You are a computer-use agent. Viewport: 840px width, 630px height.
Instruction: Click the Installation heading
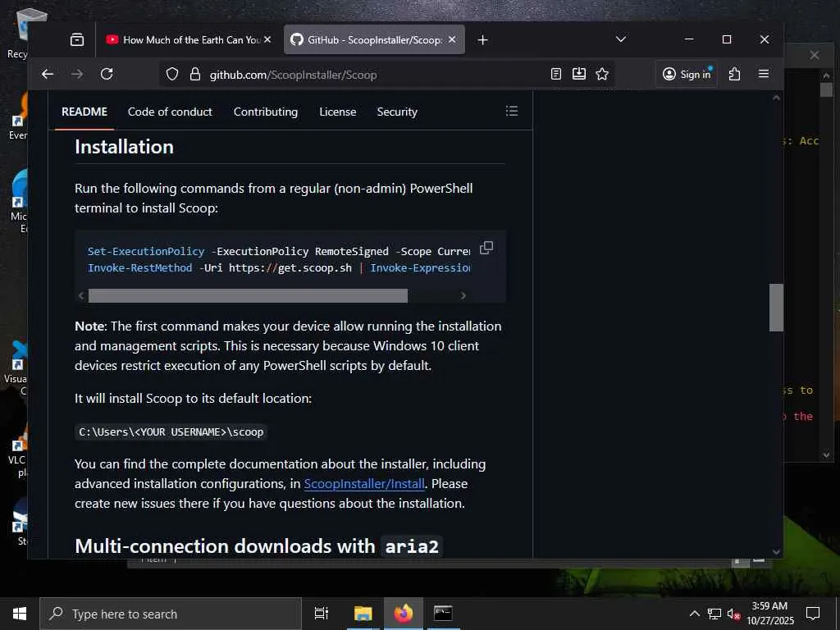tap(125, 147)
